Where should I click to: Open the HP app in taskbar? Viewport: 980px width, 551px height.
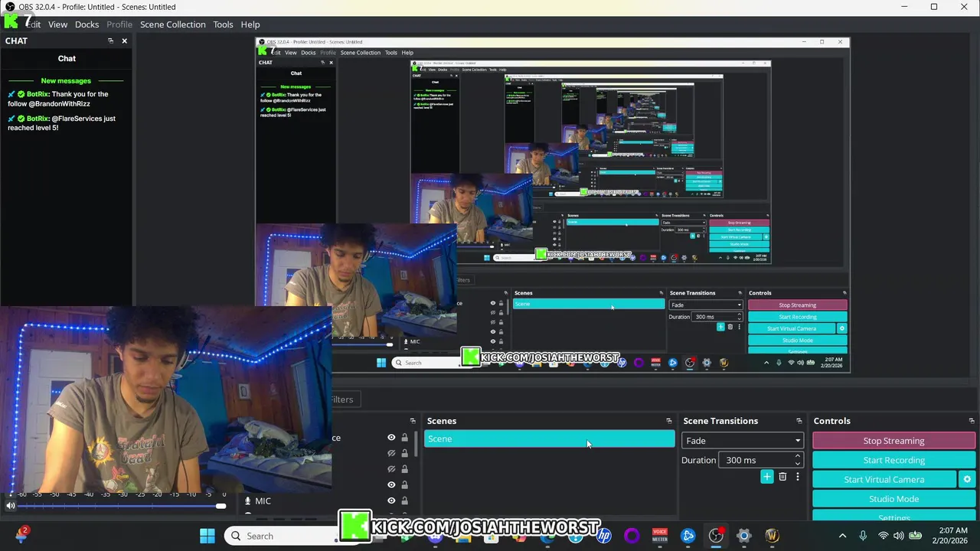coord(604,536)
